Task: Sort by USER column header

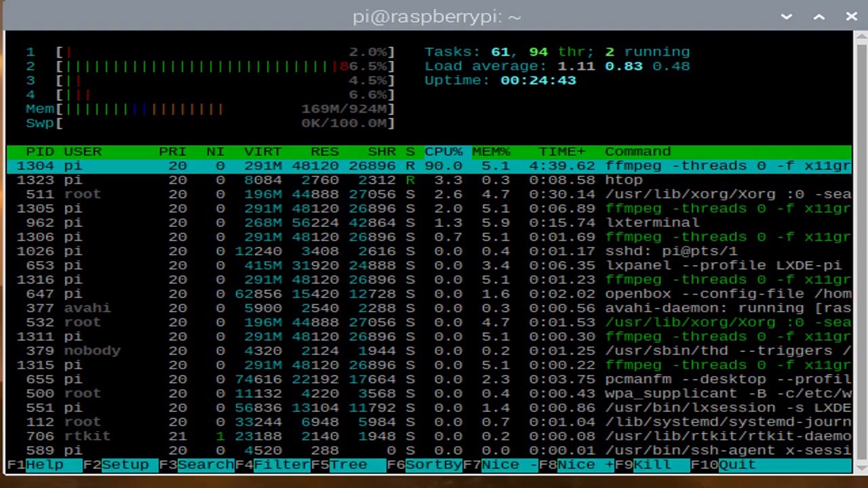Action: [x=83, y=152]
